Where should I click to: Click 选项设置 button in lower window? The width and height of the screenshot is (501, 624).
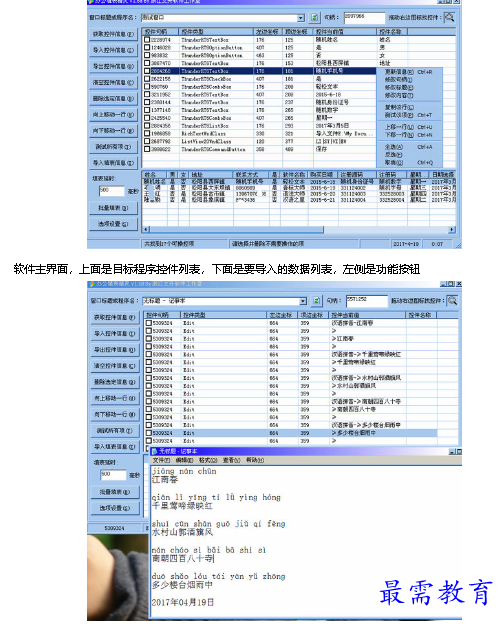click(x=115, y=508)
